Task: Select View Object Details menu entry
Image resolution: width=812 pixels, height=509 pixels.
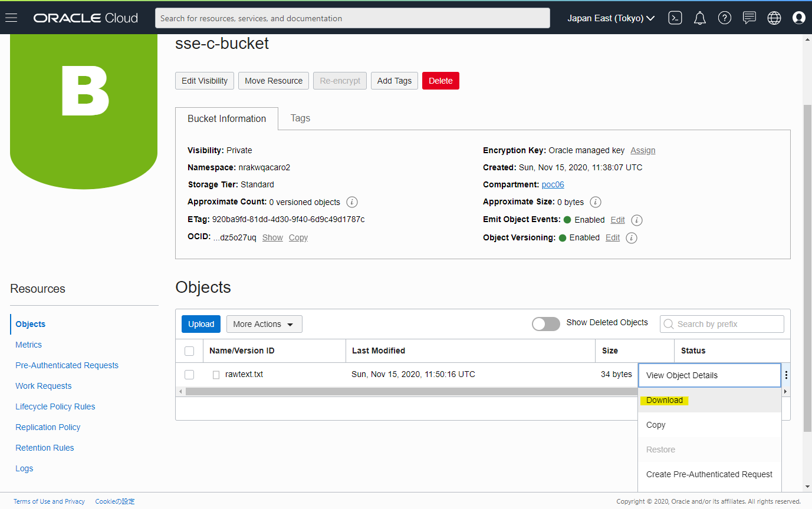Action: (x=709, y=375)
